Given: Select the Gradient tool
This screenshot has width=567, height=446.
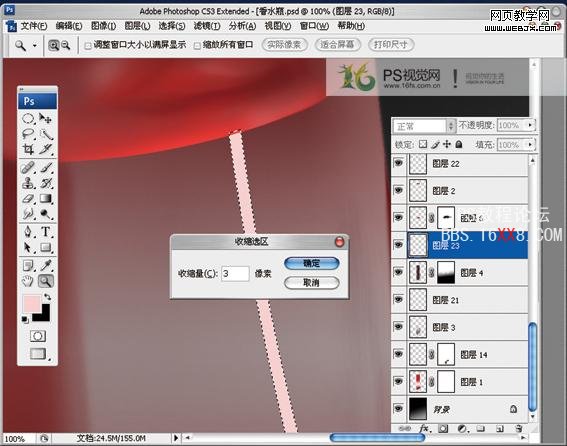Looking at the screenshot, I should pyautogui.click(x=46, y=199).
